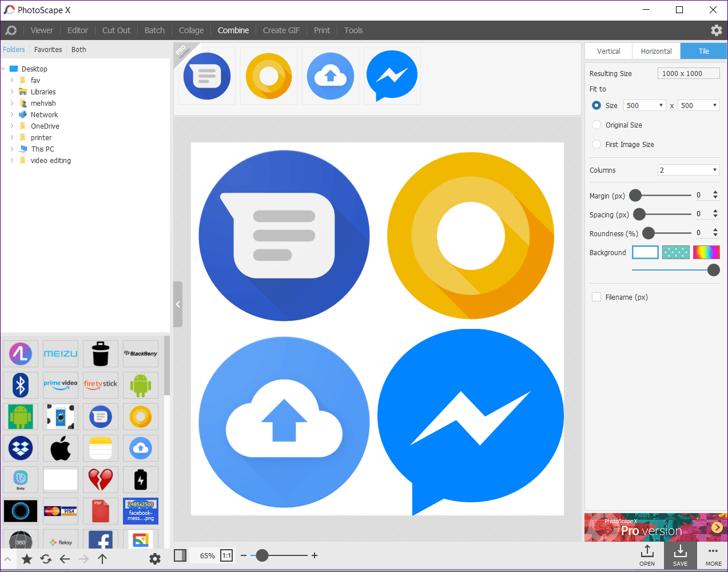This screenshot has height=572, width=728.
Task: Go back with left arrow icon
Action: pos(65,559)
